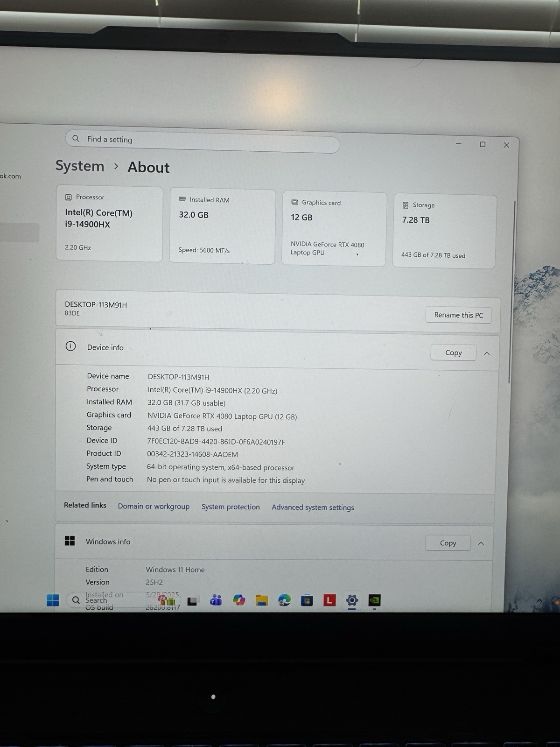Image resolution: width=560 pixels, height=747 pixels.
Task: Click Rename this PC button
Action: pos(459,315)
